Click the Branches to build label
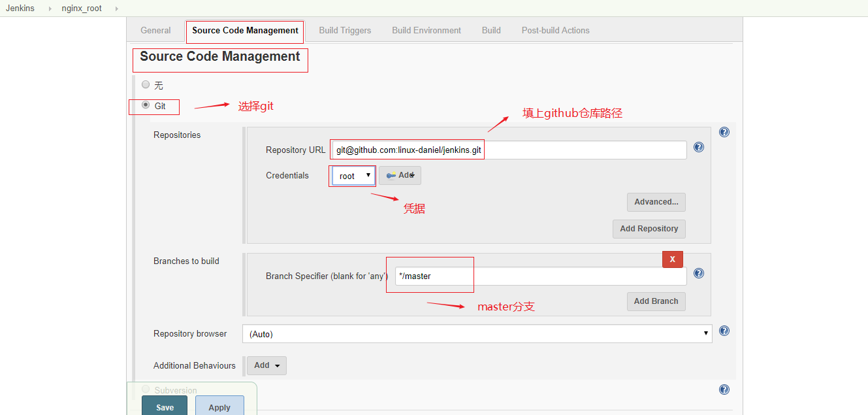Image resolution: width=868 pixels, height=415 pixels. point(186,261)
